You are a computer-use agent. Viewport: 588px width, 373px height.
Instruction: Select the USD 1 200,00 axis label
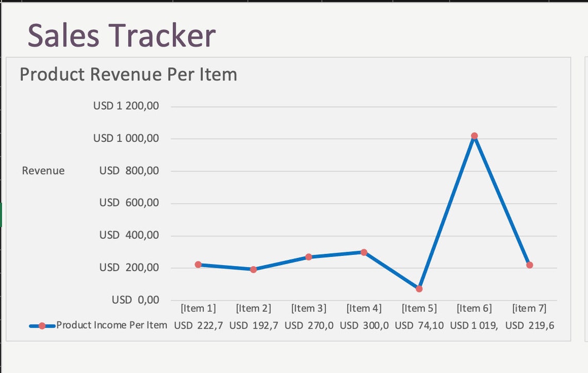[126, 105]
